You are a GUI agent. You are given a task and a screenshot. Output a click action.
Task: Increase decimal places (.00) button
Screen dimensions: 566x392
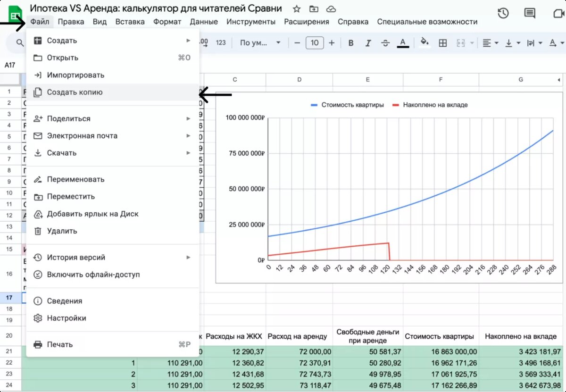point(204,43)
